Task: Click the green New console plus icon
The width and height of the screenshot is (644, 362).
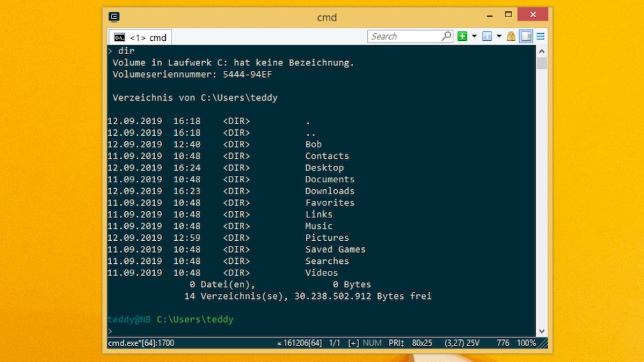Action: 462,36
